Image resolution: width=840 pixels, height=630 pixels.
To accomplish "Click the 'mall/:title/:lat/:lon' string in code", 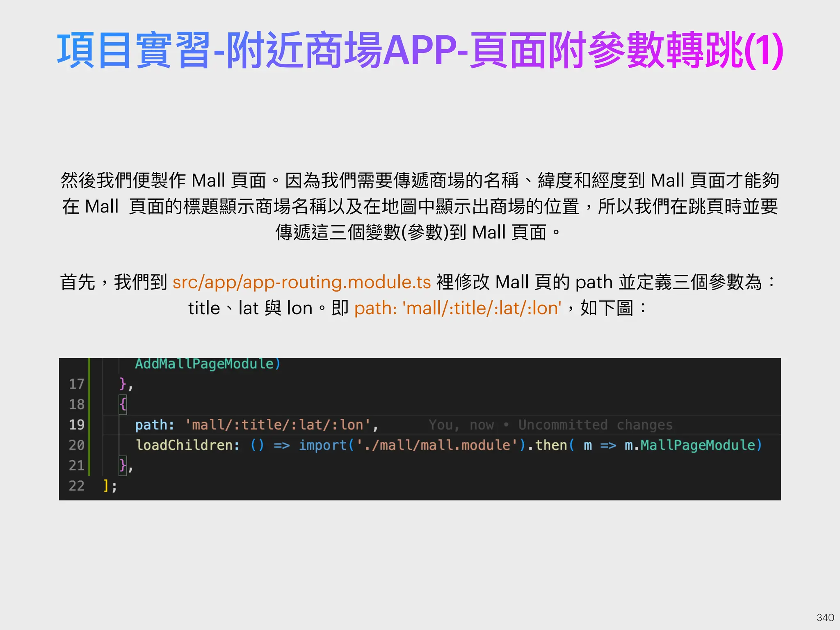I will 278,425.
